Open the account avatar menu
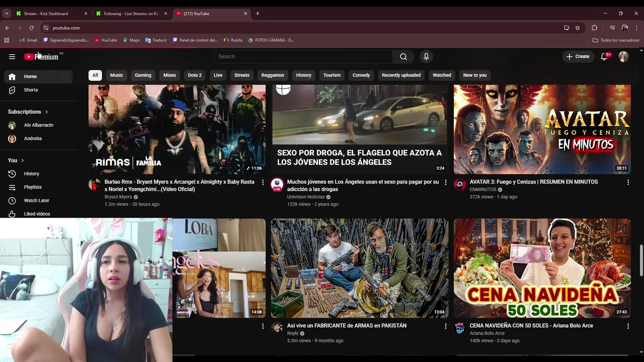The height and width of the screenshot is (362, 644). (x=623, y=57)
